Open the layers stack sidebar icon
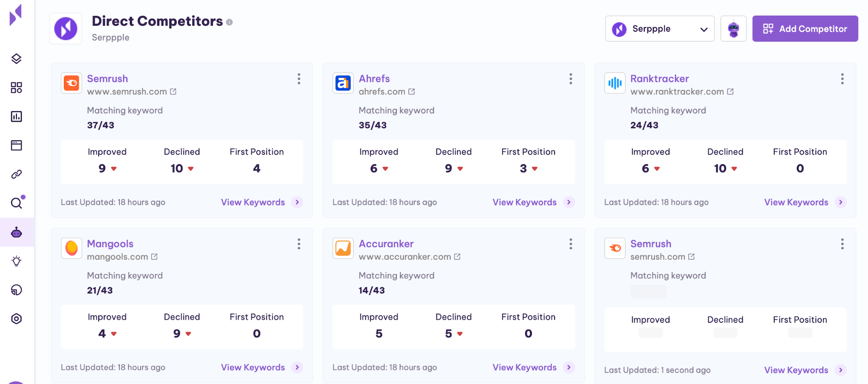The image size is (868, 384). [x=17, y=59]
